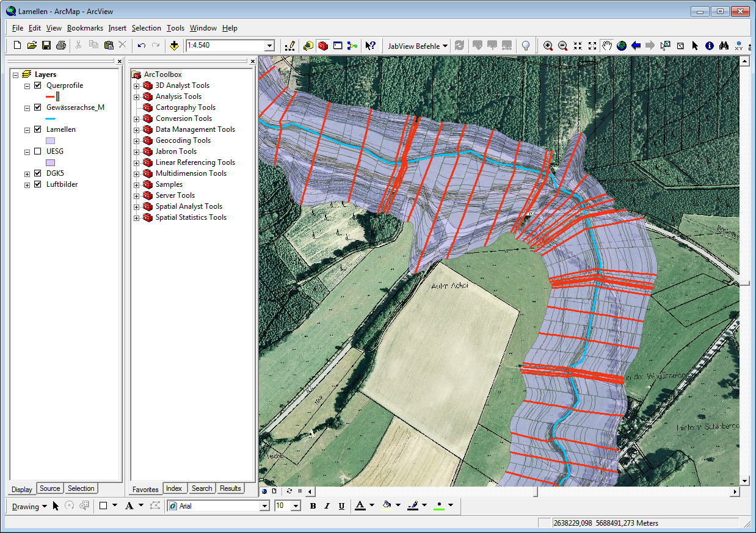756x533 pixels.
Task: Save the map document
Action: point(46,46)
